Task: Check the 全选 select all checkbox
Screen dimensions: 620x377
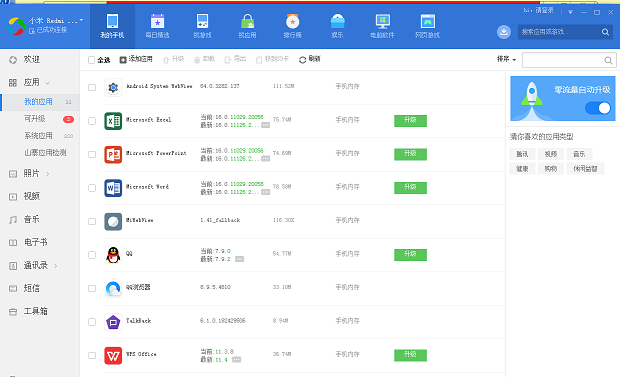Action: coord(91,60)
